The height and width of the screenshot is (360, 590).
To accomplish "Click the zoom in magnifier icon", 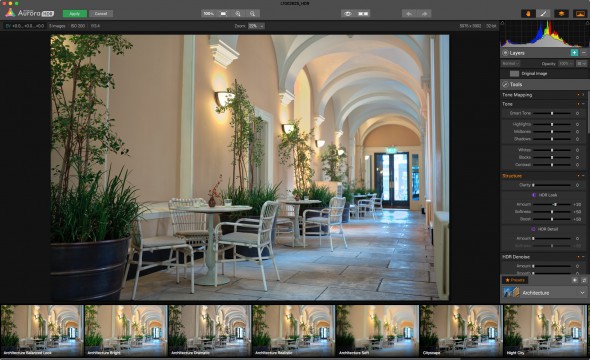I will [238, 14].
